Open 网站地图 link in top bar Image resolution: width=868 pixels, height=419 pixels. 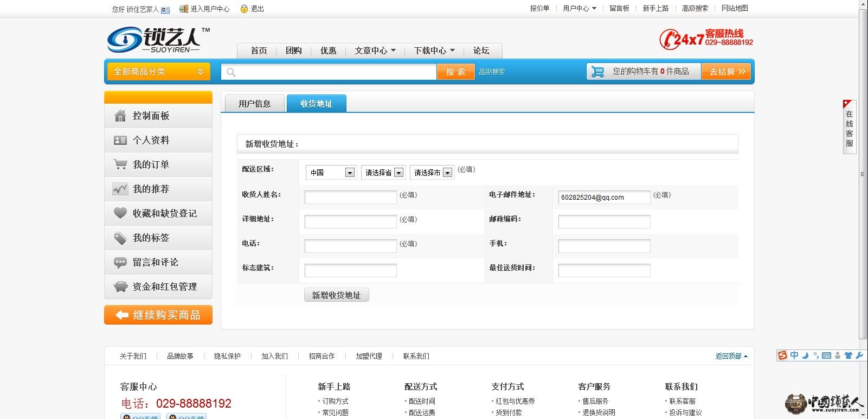(x=735, y=8)
